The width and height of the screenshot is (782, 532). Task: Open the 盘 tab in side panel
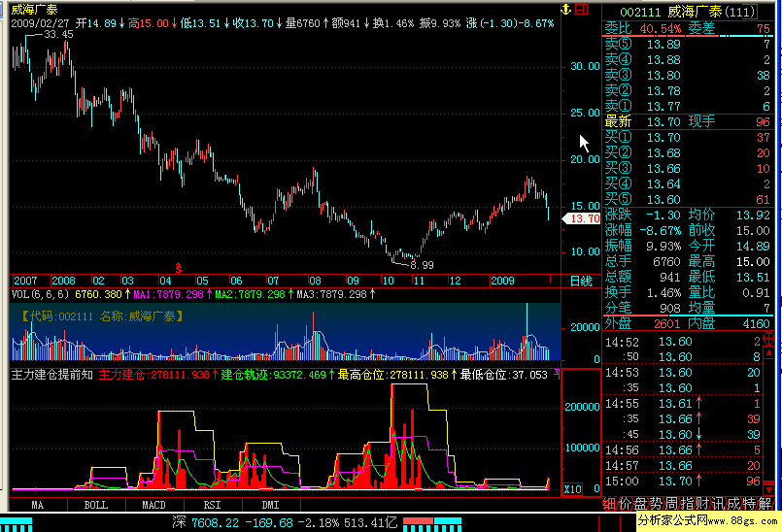click(640, 504)
